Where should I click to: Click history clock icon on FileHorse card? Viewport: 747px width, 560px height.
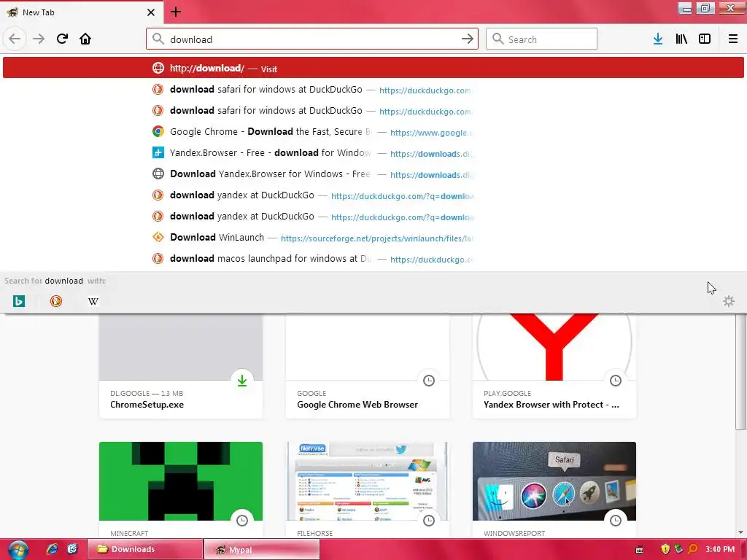tap(429, 521)
